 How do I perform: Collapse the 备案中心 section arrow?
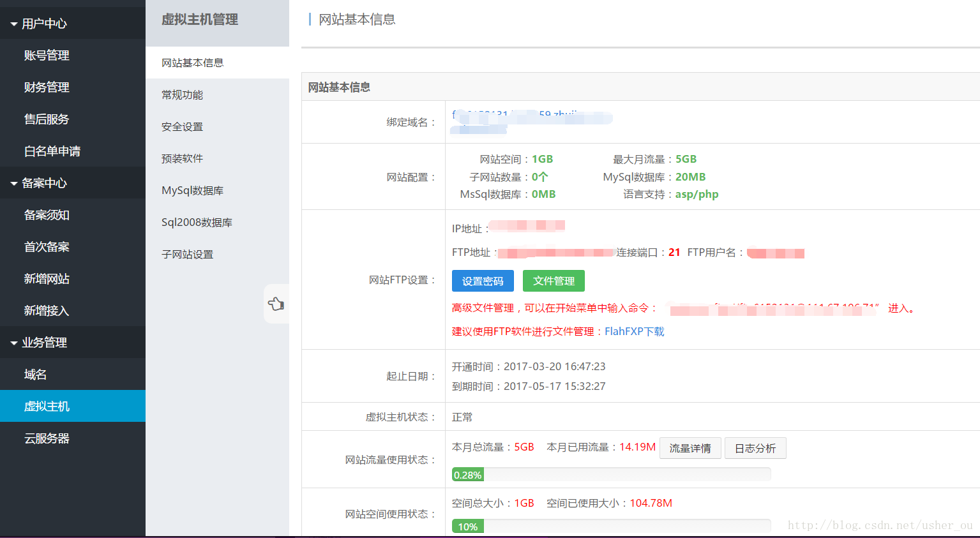pos(14,184)
